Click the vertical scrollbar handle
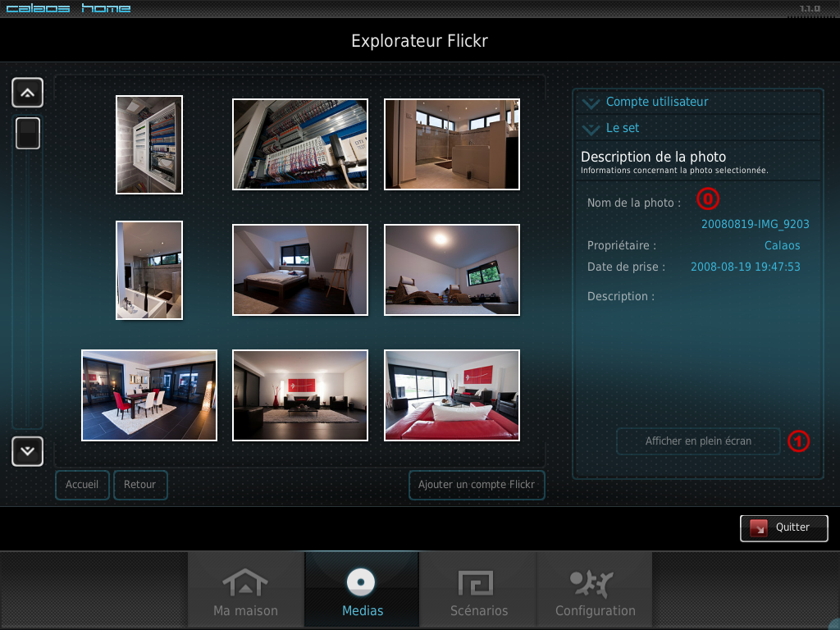 (x=28, y=133)
